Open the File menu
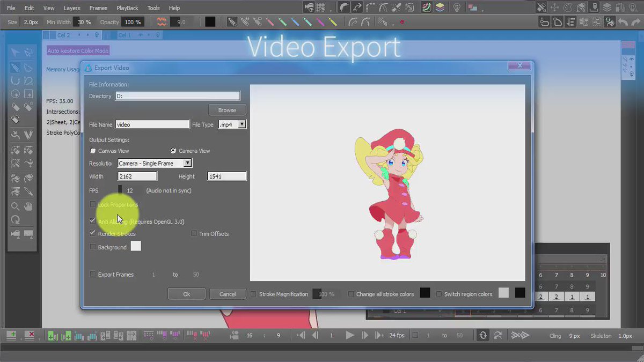The height and width of the screenshot is (362, 644). pos(11,8)
